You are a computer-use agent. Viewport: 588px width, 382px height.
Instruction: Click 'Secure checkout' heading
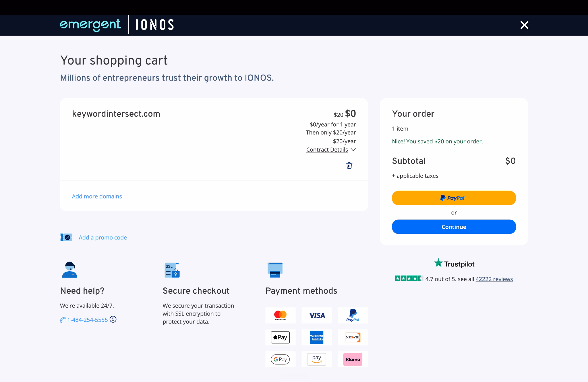[x=196, y=291]
